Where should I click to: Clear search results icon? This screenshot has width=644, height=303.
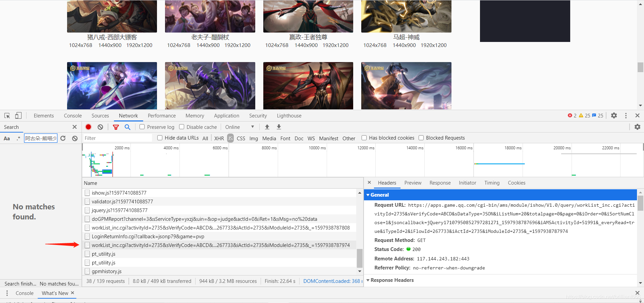[75, 138]
